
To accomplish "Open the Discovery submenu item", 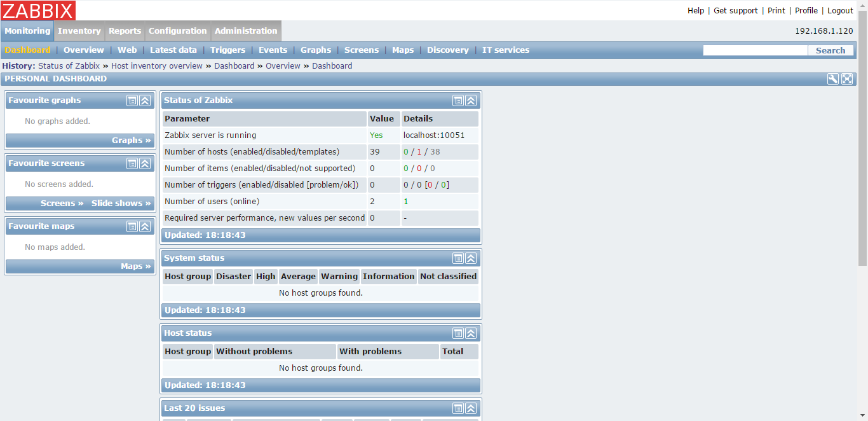I will click(x=448, y=50).
